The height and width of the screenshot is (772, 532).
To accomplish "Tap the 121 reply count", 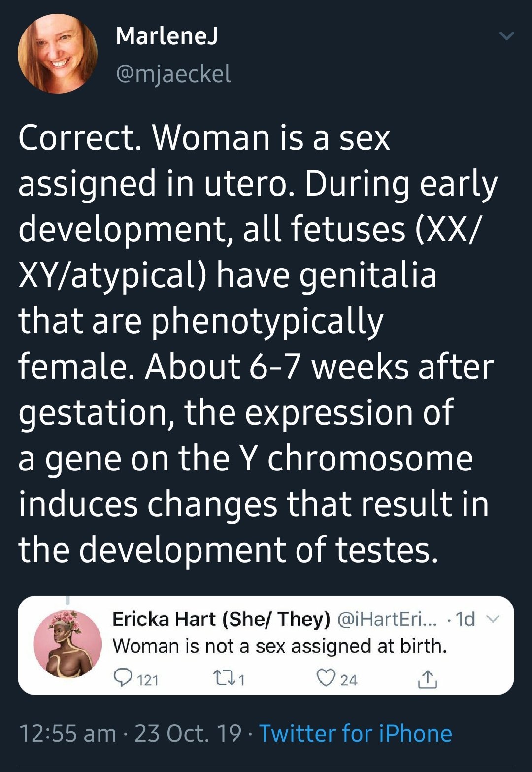I will [148, 680].
